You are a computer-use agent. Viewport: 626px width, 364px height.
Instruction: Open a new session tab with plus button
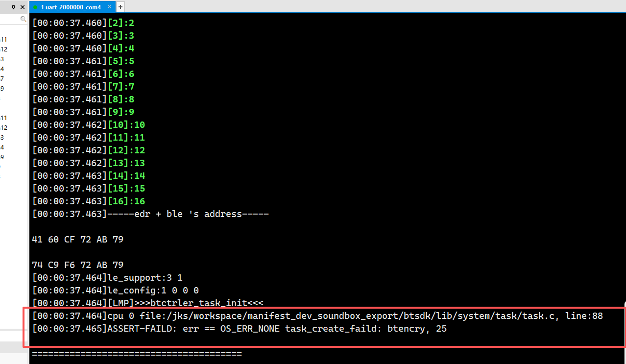(120, 7)
